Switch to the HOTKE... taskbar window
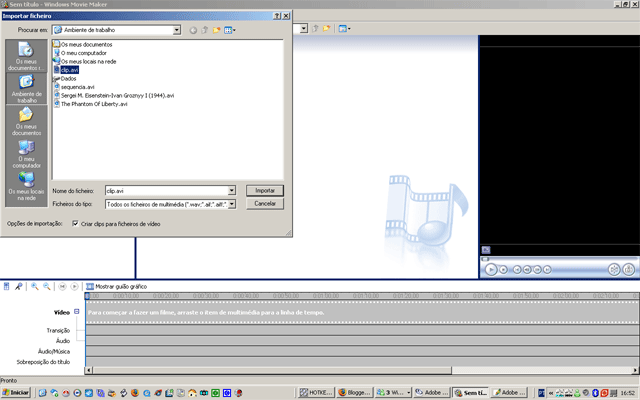The image size is (640, 400). (x=316, y=393)
